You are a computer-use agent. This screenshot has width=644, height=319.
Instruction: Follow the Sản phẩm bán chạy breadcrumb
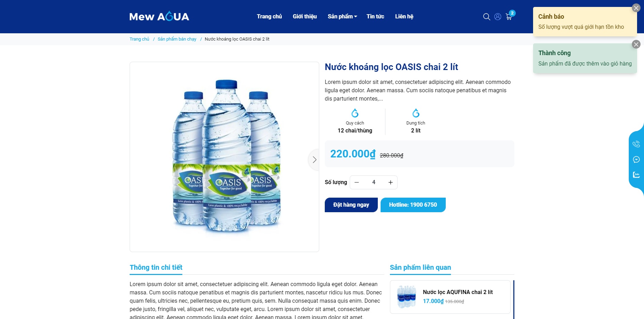click(177, 39)
